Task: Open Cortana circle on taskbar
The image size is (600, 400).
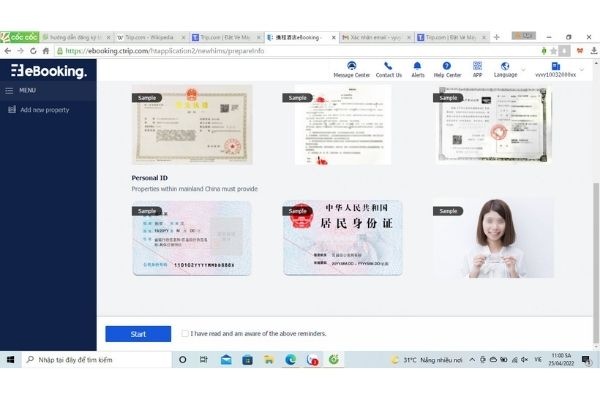Action: (x=183, y=359)
